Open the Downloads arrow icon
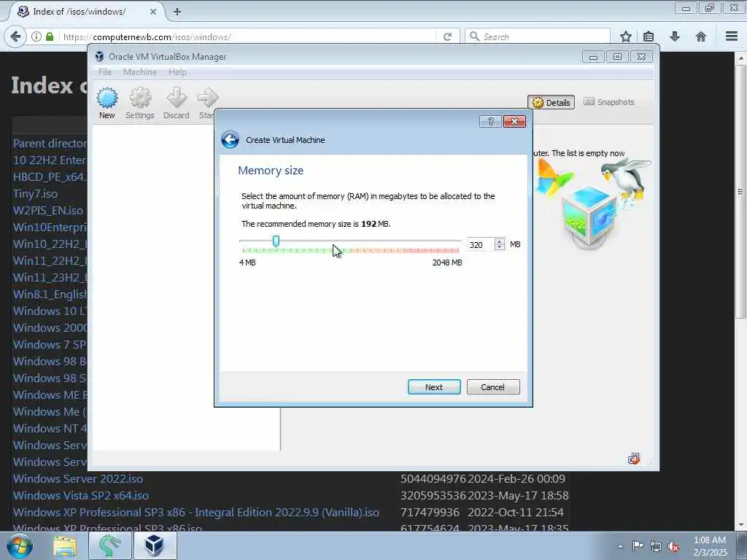 [x=675, y=36]
